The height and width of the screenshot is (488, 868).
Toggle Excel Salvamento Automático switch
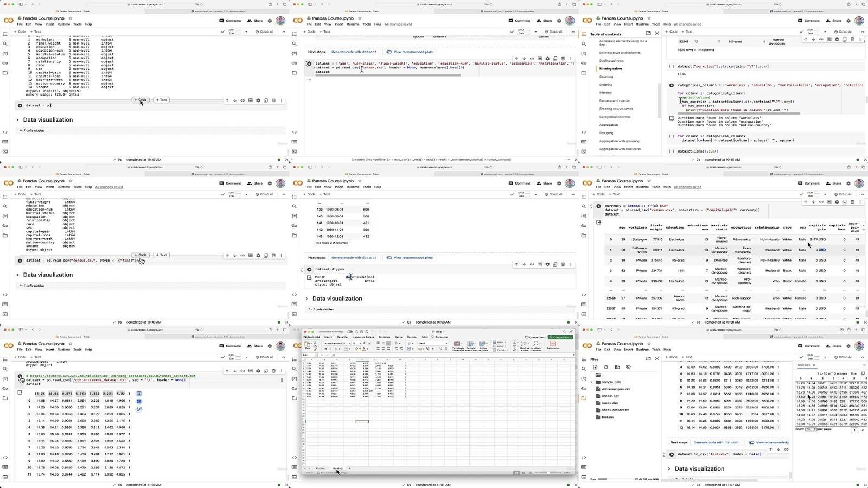coord(350,332)
